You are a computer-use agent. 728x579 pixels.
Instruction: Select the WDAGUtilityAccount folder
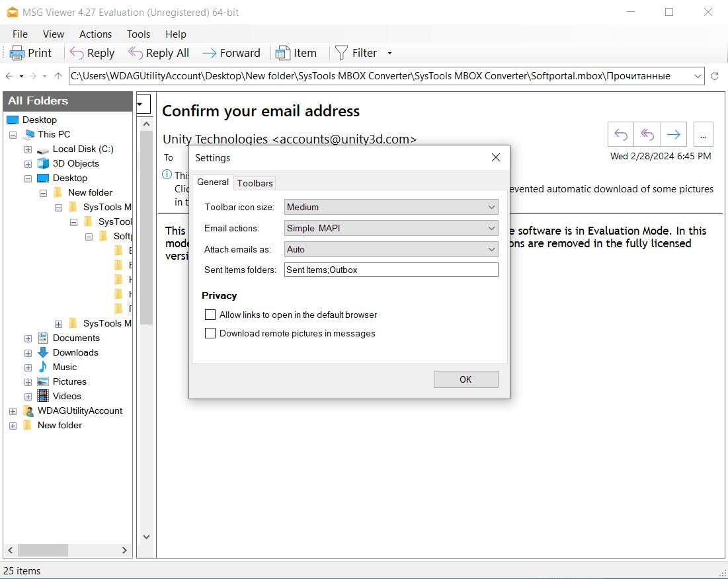coord(80,411)
